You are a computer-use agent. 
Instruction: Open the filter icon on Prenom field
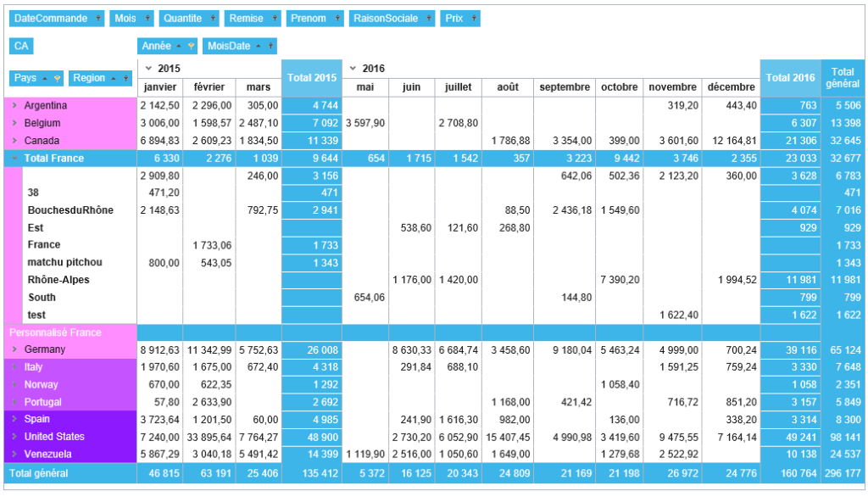pyautogui.click(x=337, y=19)
